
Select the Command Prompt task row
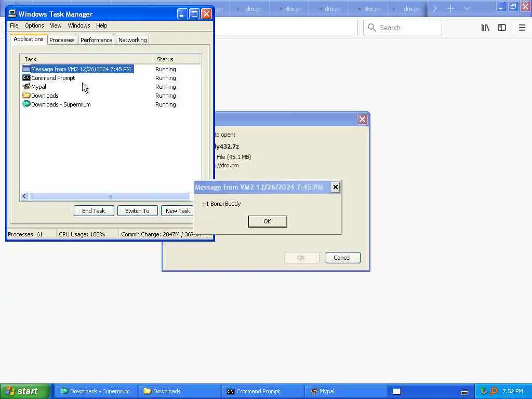111,78
